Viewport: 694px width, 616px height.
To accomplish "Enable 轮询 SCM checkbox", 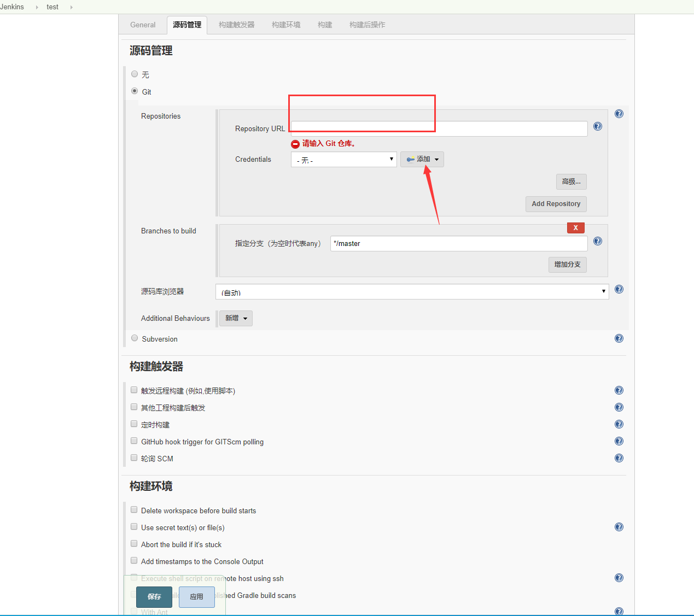I will [x=134, y=458].
